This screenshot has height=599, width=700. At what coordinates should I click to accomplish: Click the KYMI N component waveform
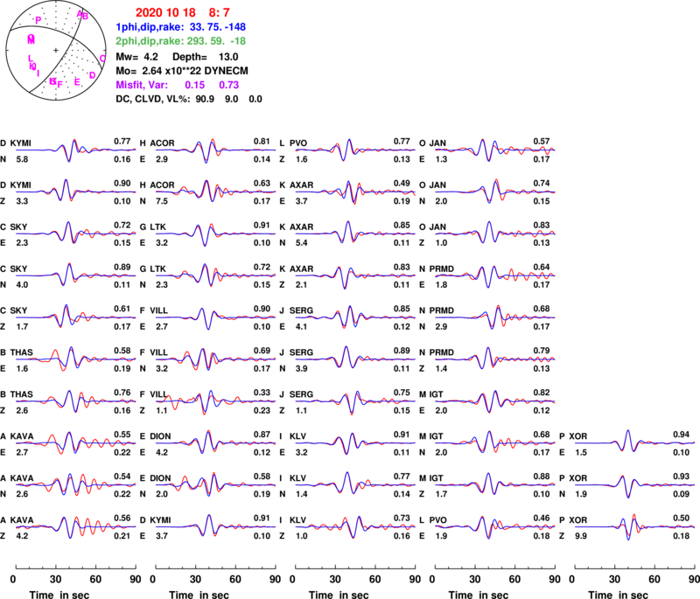pos(76,150)
